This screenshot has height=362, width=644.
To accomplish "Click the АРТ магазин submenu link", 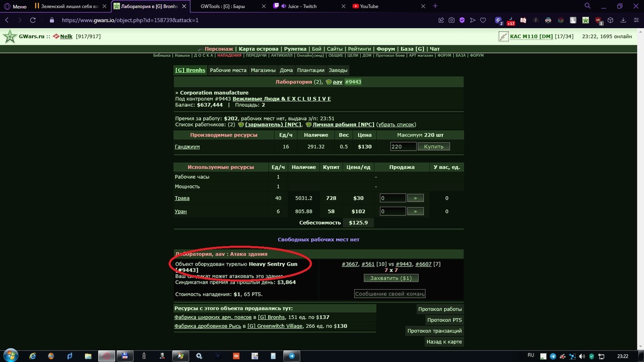I will 422,55.
